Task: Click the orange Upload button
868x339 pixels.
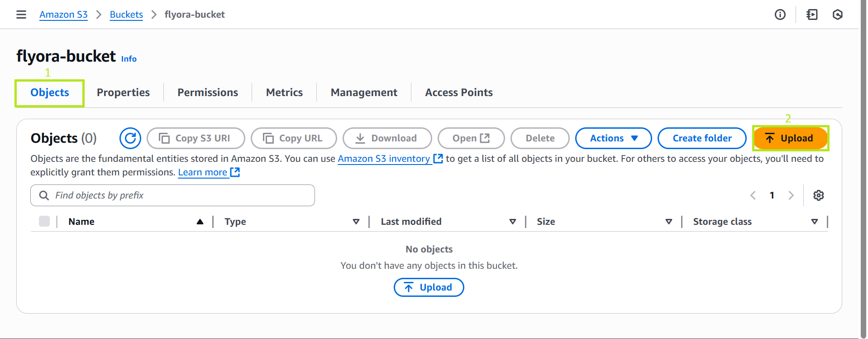Action: (x=790, y=138)
